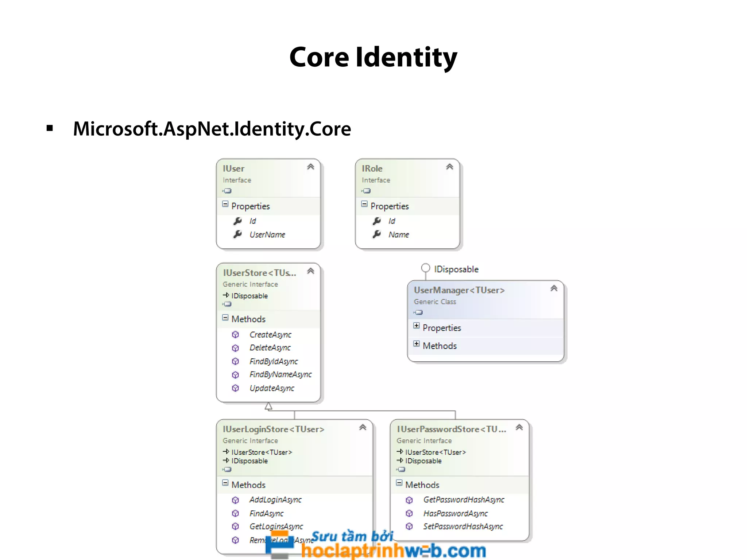Screen dimensions: 747x560
Task: Click the method cube icon beside RemoveLoginAsync
Action: [236, 540]
